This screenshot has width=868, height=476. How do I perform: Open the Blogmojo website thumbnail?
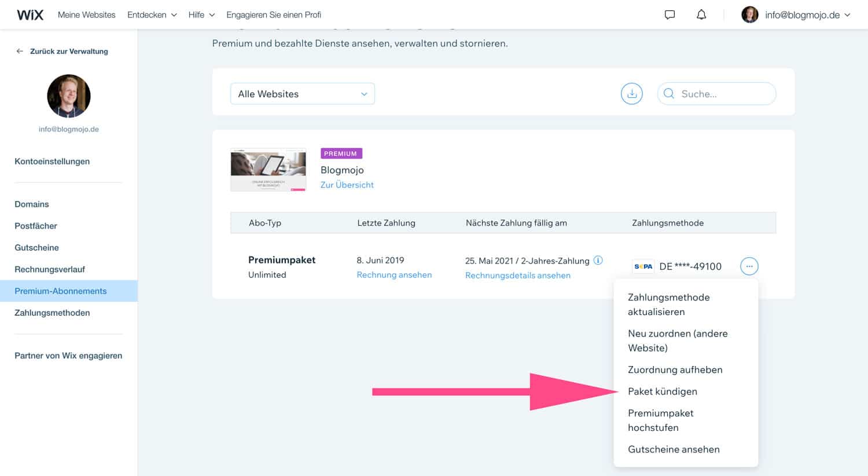coord(269,170)
